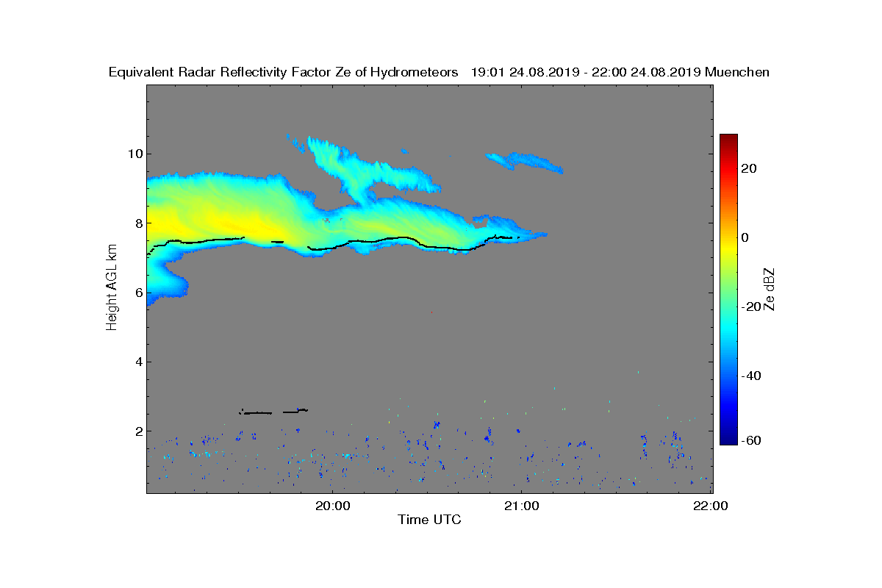The height and width of the screenshot is (588, 882).
Task: Click the colorbar value -20
Action: (751, 306)
